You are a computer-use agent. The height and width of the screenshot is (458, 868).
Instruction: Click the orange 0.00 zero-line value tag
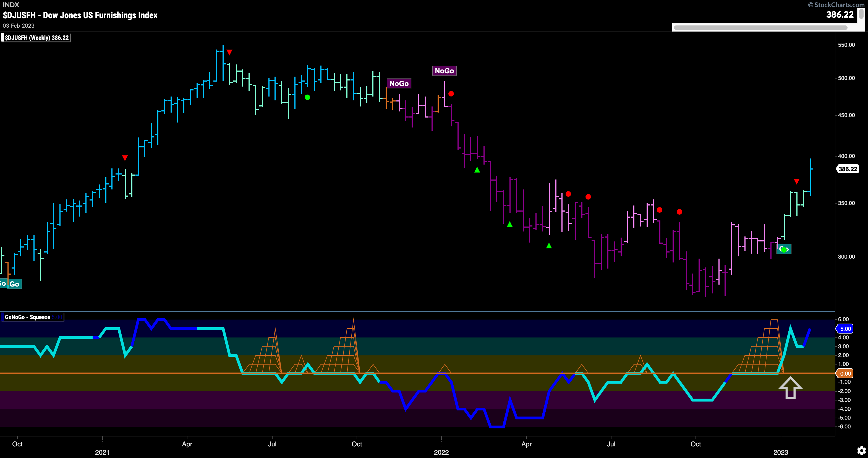(x=845, y=373)
